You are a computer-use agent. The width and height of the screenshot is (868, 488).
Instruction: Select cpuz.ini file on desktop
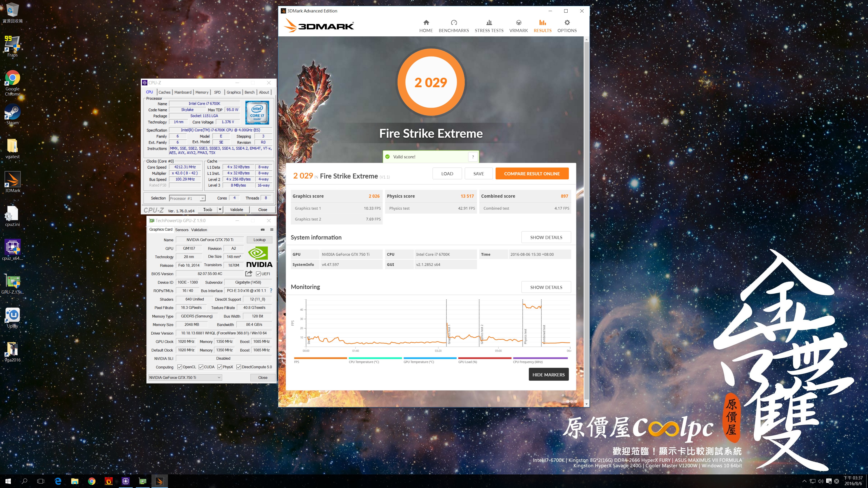12,216
